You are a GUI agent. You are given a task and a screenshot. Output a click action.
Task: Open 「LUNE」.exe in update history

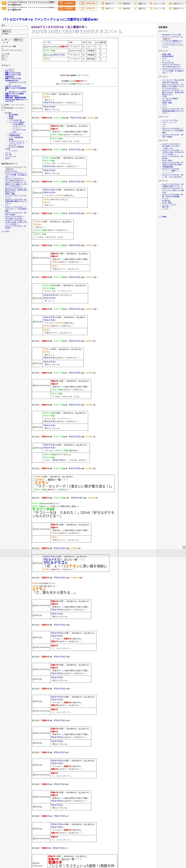pos(167,148)
